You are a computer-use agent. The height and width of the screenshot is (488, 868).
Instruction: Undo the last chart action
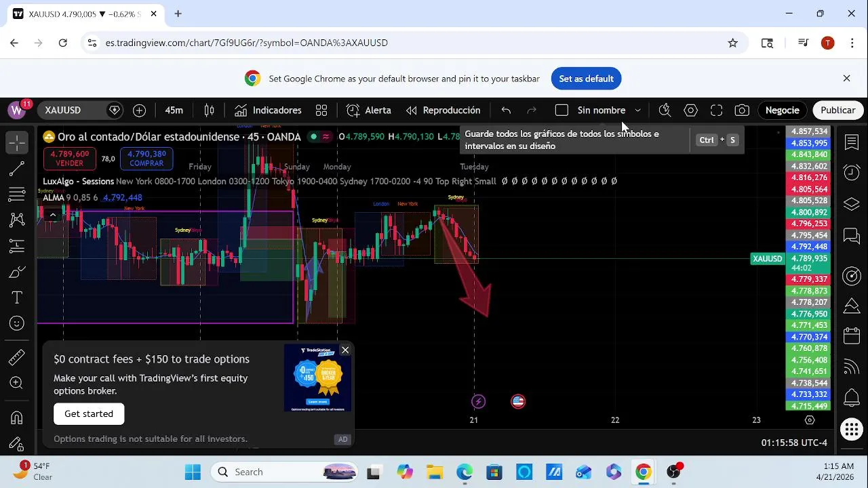506,110
